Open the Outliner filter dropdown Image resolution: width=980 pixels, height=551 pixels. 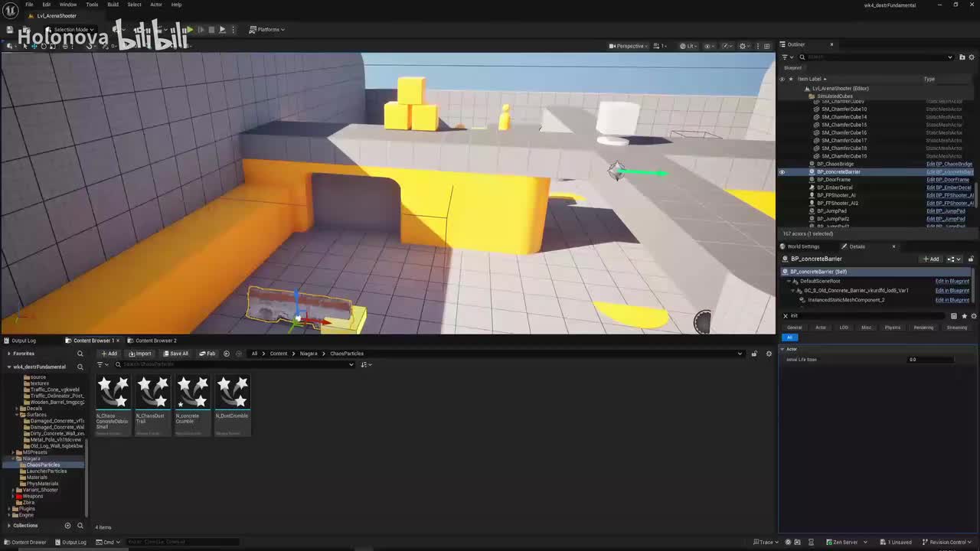tap(786, 57)
